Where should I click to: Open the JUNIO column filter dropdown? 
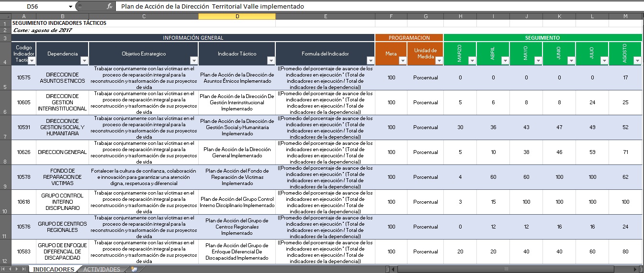[571, 61]
